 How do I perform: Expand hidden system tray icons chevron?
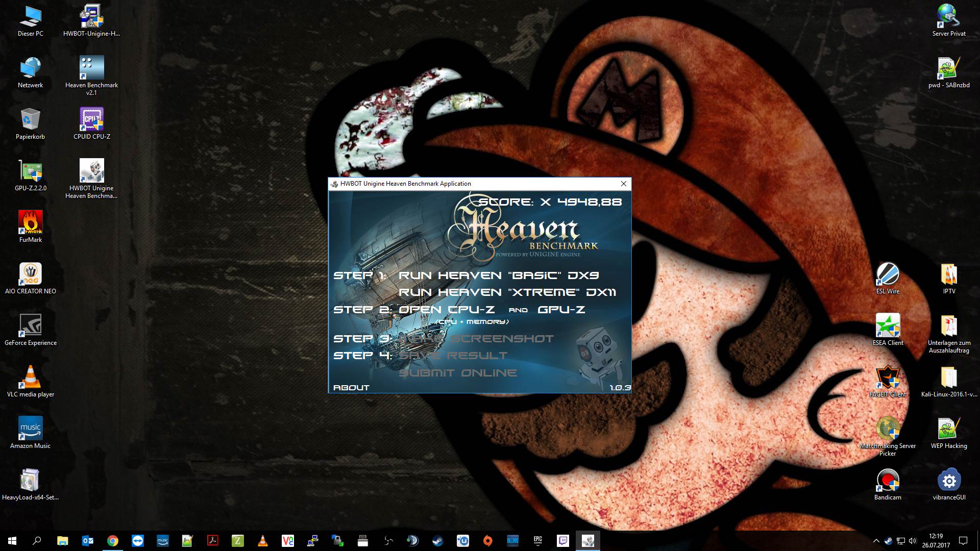coord(876,541)
